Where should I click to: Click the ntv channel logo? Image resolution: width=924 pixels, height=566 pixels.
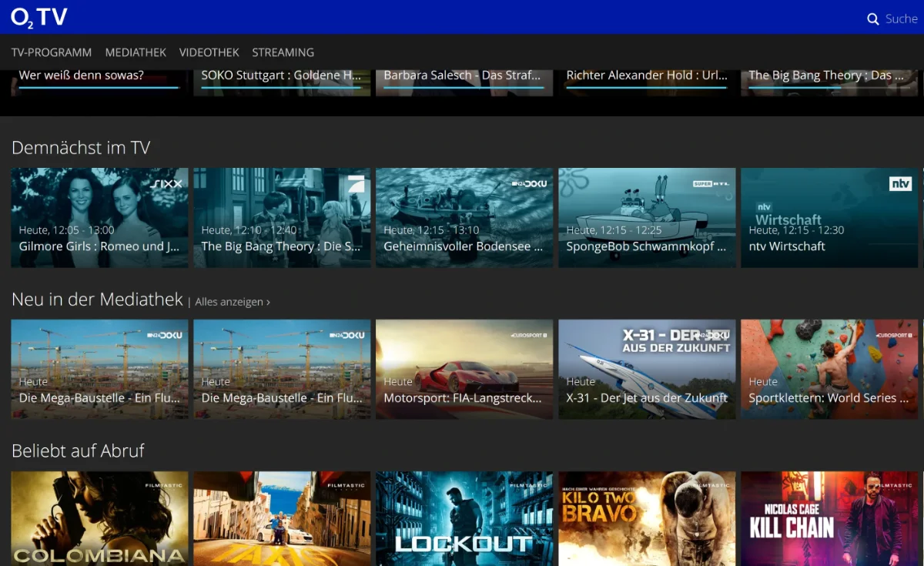tap(900, 184)
